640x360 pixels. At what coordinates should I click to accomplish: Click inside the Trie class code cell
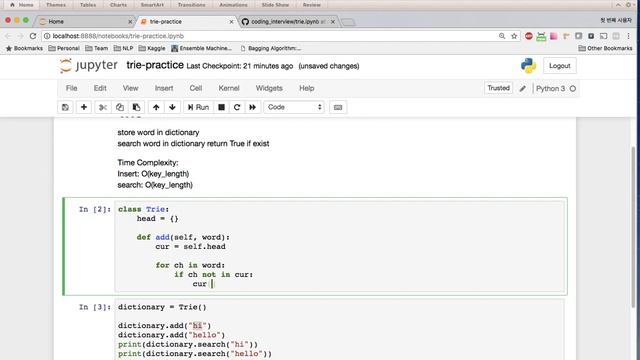[340, 247]
